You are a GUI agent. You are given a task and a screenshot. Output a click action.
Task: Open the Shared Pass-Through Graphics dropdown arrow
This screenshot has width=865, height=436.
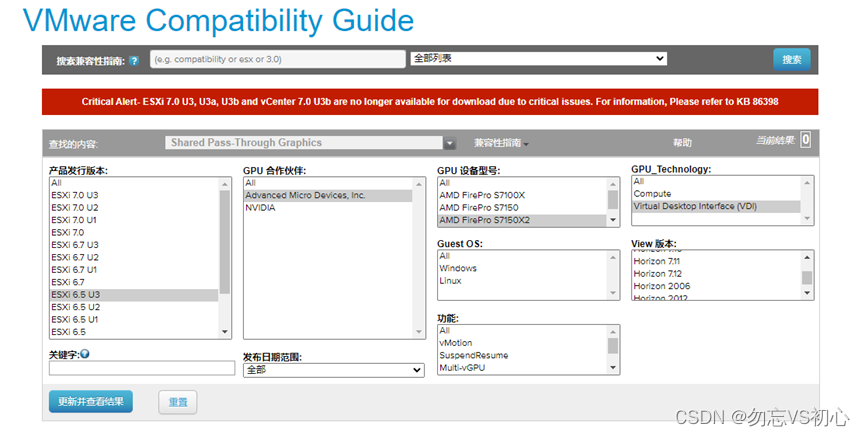[450, 143]
